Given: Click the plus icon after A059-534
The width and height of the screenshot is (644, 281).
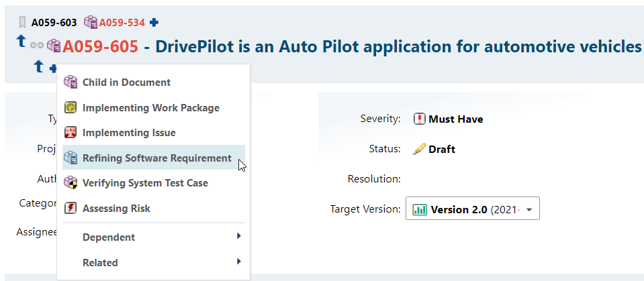Looking at the screenshot, I should coord(154,23).
